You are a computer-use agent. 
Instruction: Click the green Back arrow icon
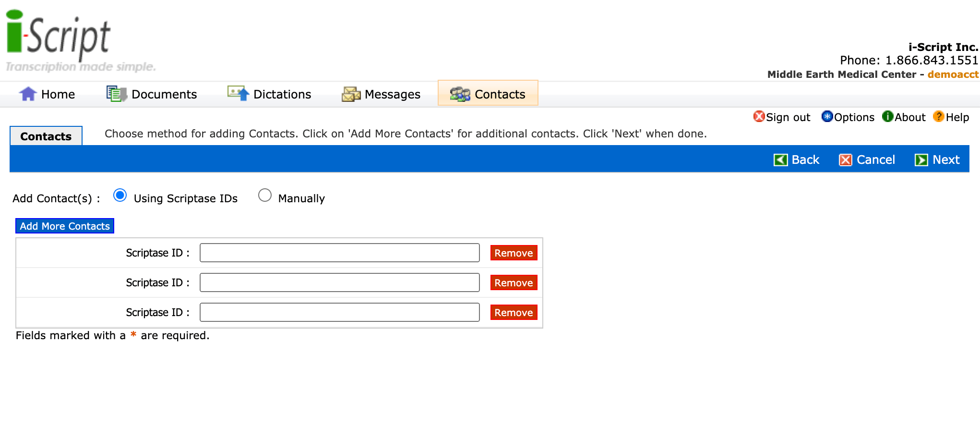click(x=780, y=160)
